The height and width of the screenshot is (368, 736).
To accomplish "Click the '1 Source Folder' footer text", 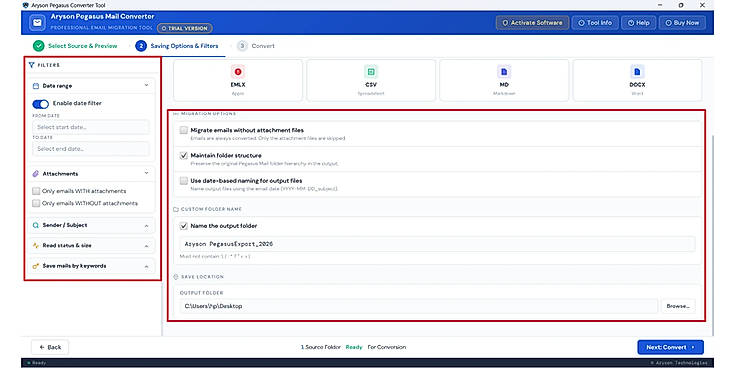I will (x=321, y=347).
